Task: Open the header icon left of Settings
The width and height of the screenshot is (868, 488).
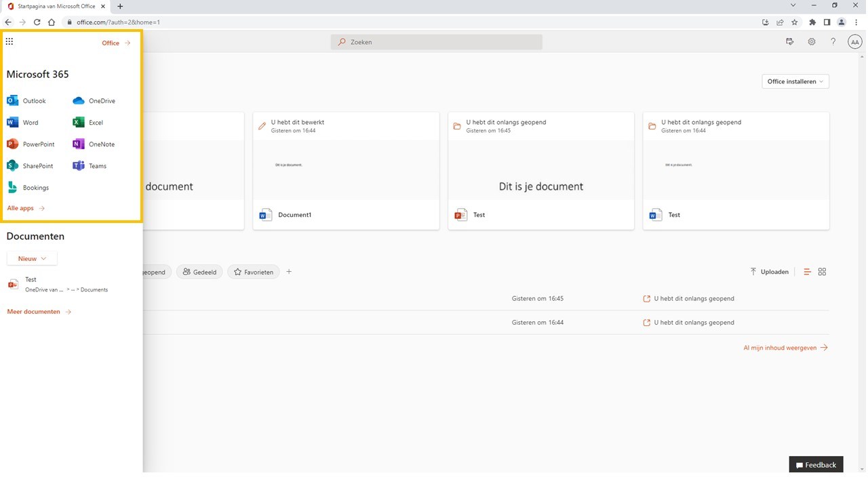Action: [x=790, y=42]
